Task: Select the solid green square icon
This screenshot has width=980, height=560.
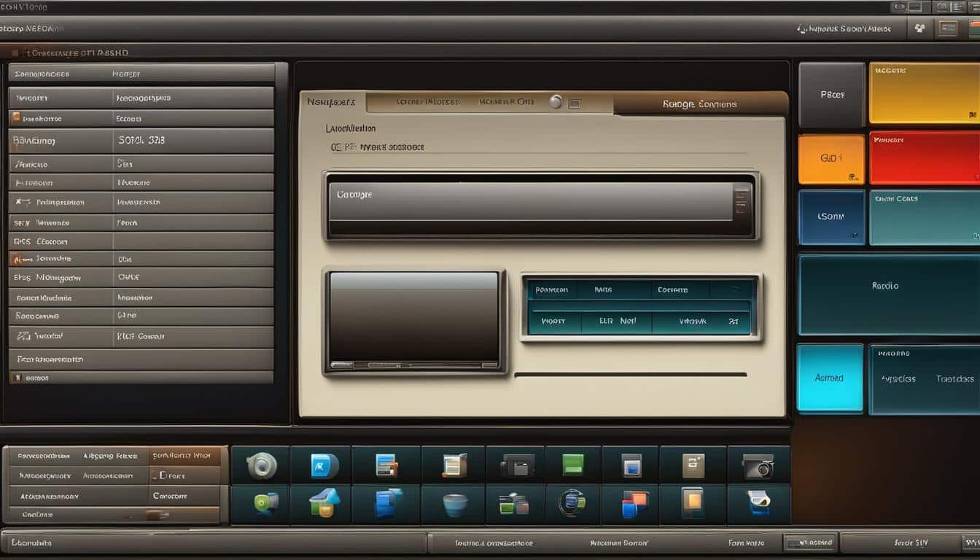Action: click(572, 465)
